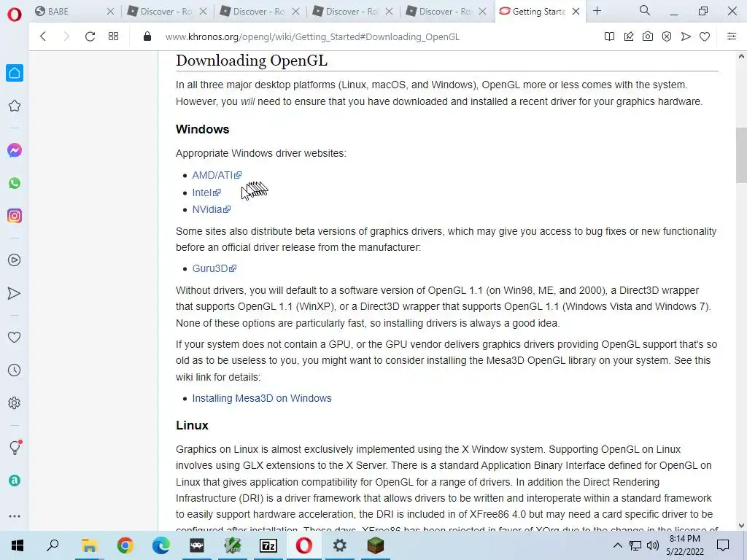Open the Windows Start menu

pyautogui.click(x=18, y=545)
